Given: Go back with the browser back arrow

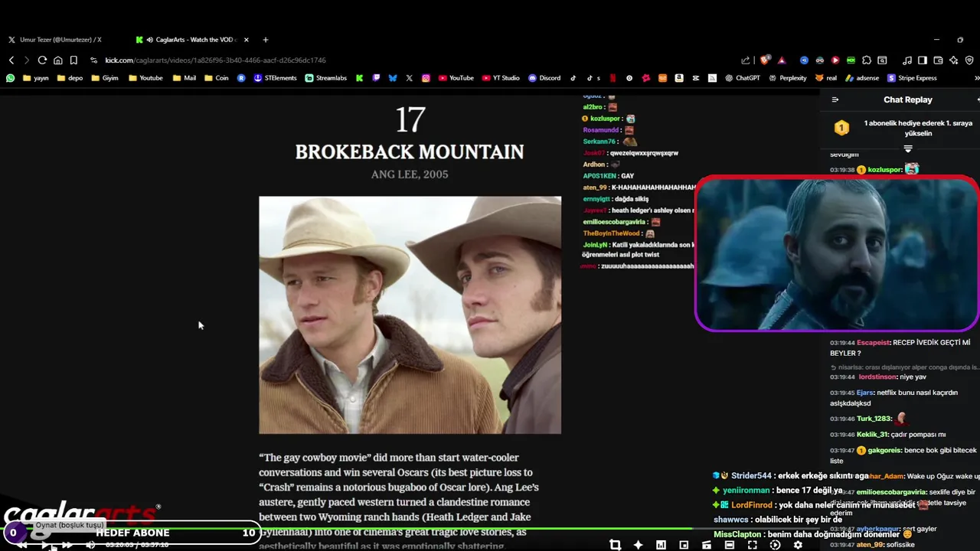Looking at the screenshot, I should click(x=11, y=60).
